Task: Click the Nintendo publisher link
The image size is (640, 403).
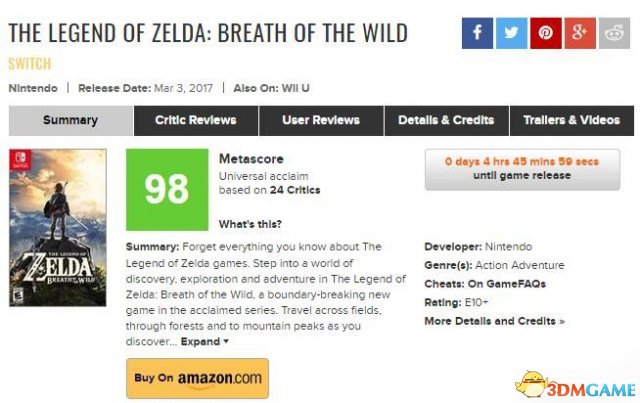Action: [33, 88]
